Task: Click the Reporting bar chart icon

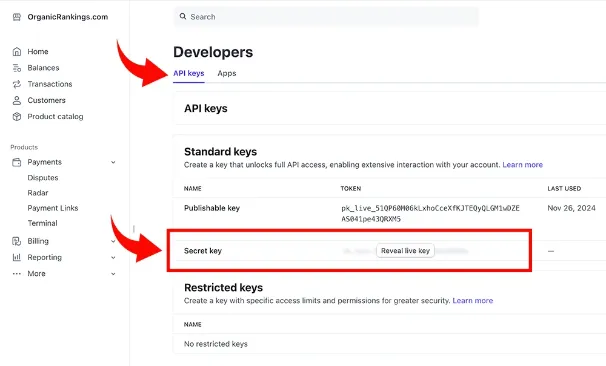Action: click(17, 257)
